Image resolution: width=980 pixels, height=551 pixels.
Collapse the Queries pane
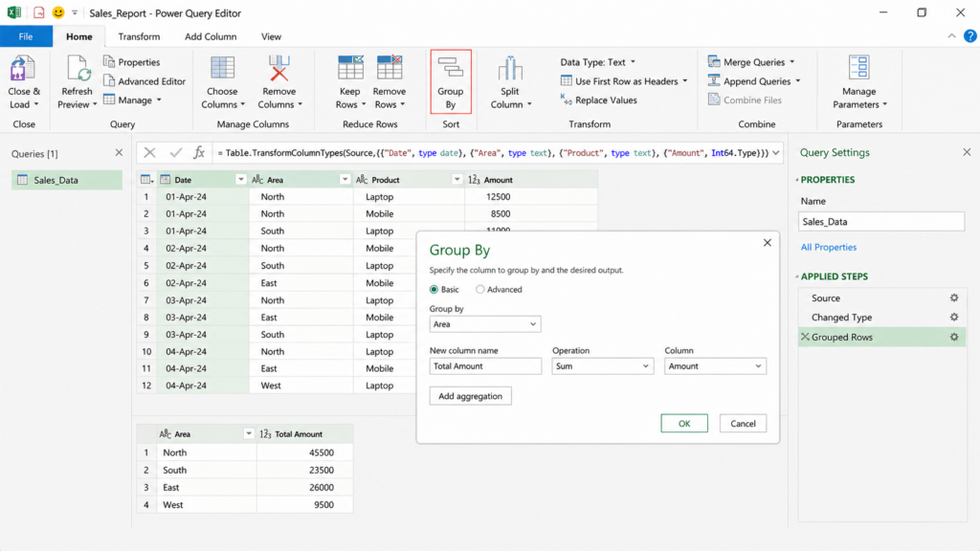click(x=119, y=152)
